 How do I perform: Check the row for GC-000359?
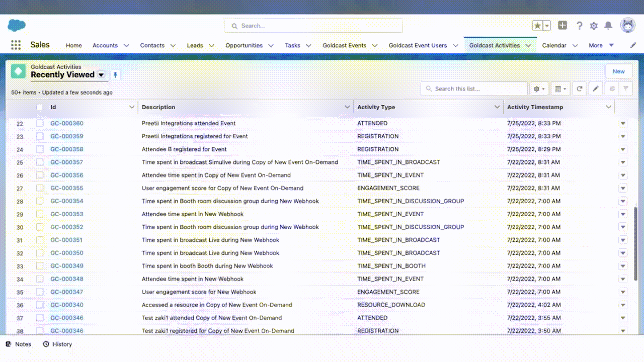[40, 136]
